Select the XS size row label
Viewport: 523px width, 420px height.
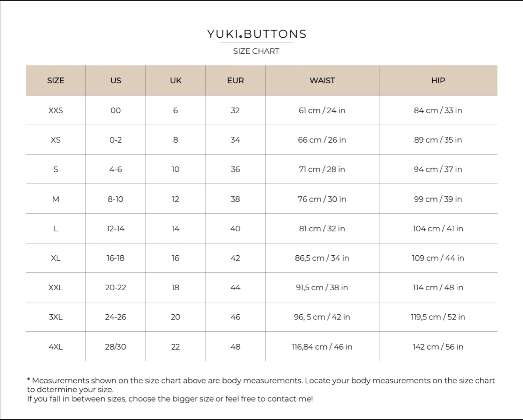56,140
